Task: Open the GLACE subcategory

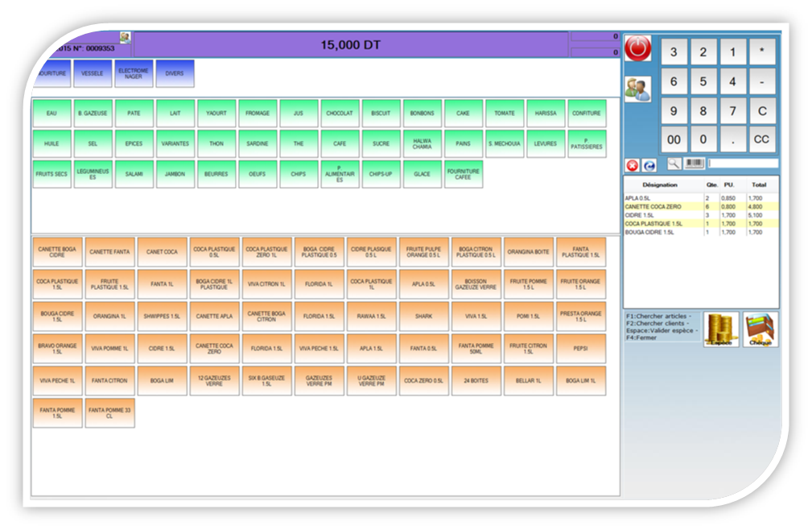Action: click(x=422, y=174)
